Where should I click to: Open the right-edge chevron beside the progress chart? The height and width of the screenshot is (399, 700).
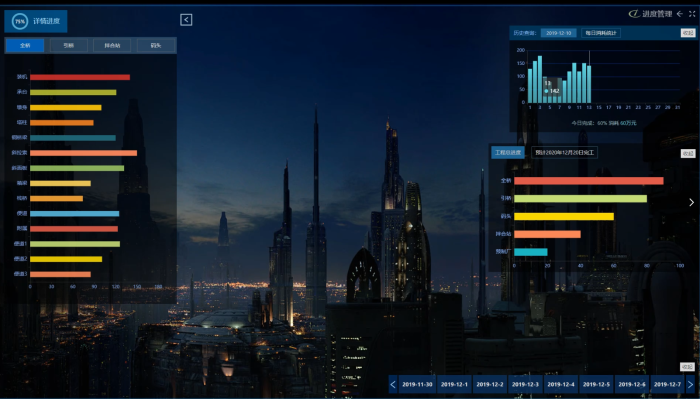692,202
